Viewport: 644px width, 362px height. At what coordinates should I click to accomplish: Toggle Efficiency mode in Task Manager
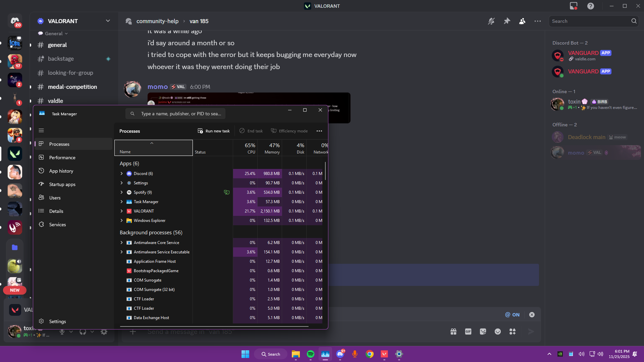point(289,131)
